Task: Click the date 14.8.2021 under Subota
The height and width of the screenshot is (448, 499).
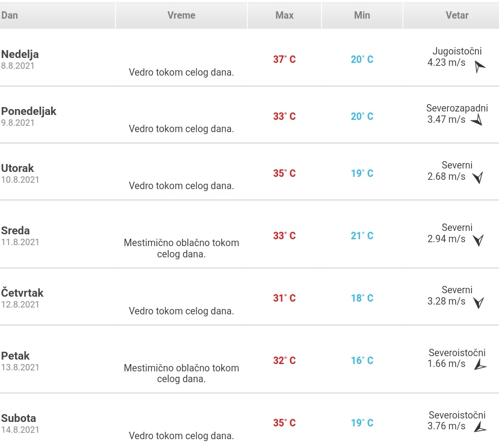Action: (x=20, y=430)
